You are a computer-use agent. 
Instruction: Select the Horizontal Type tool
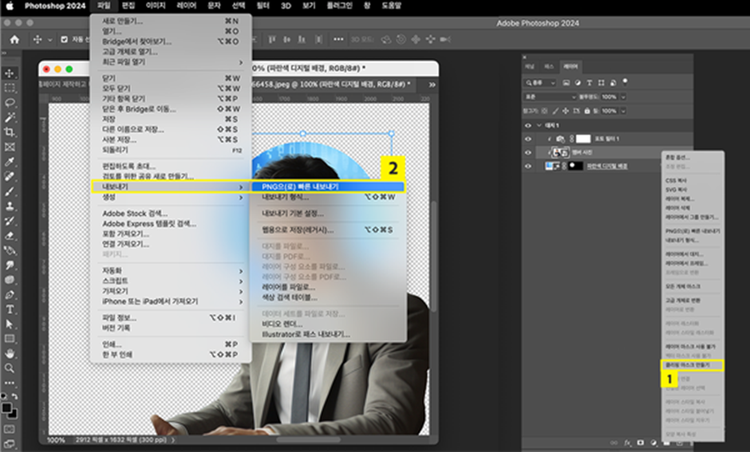(x=10, y=309)
